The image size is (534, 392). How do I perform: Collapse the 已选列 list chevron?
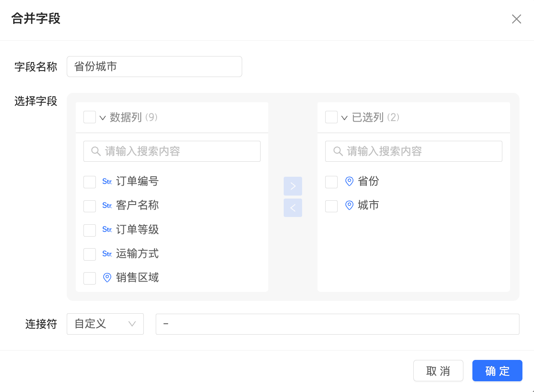pos(344,118)
